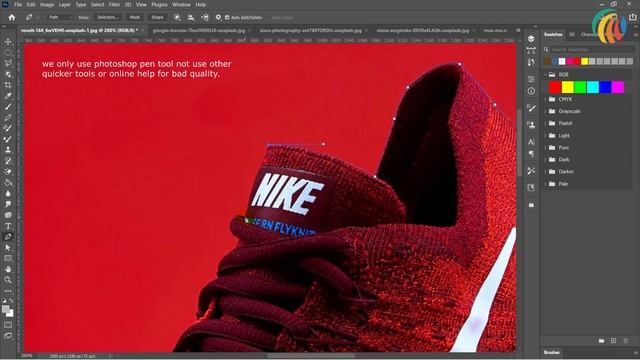Select the Paint Bucket tool

point(8,182)
